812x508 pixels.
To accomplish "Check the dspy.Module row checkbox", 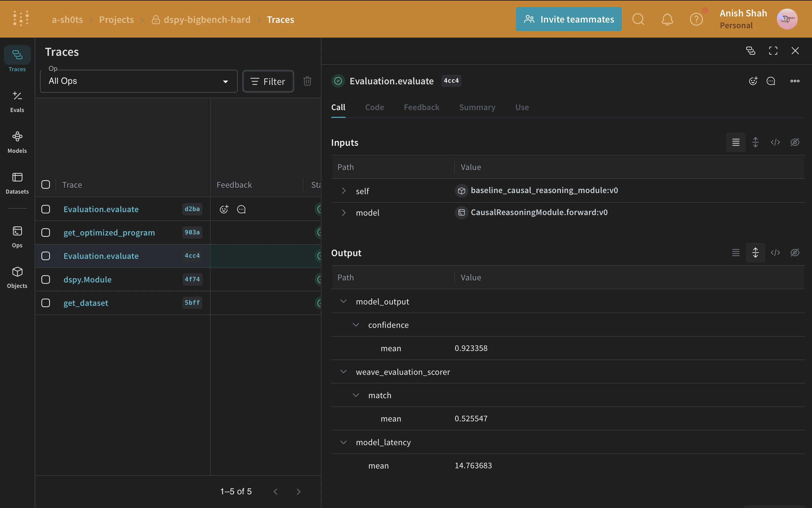I will click(46, 280).
